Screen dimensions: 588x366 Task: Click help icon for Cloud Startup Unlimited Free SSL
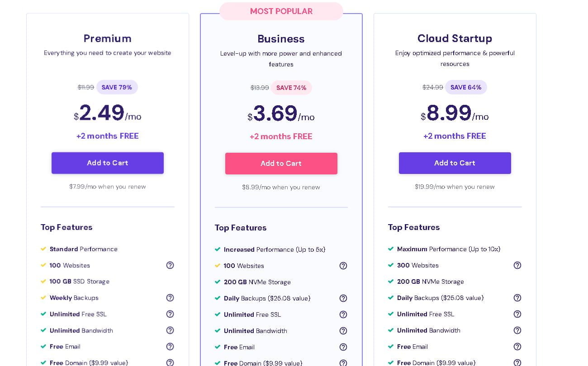(x=517, y=314)
